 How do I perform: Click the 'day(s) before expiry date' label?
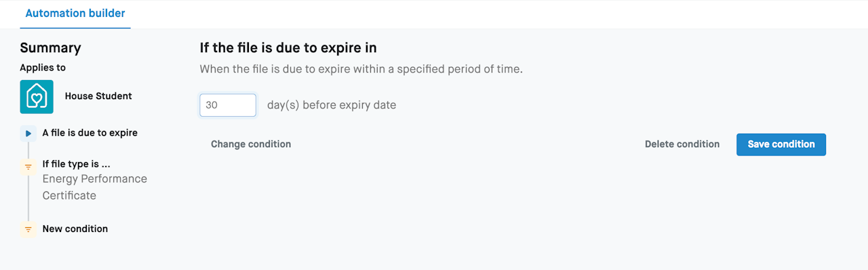(332, 105)
